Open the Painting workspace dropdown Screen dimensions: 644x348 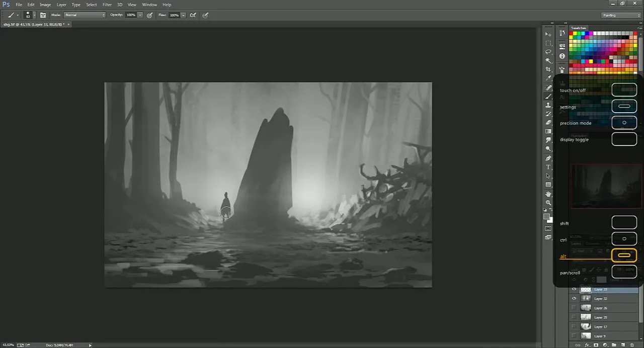621,15
